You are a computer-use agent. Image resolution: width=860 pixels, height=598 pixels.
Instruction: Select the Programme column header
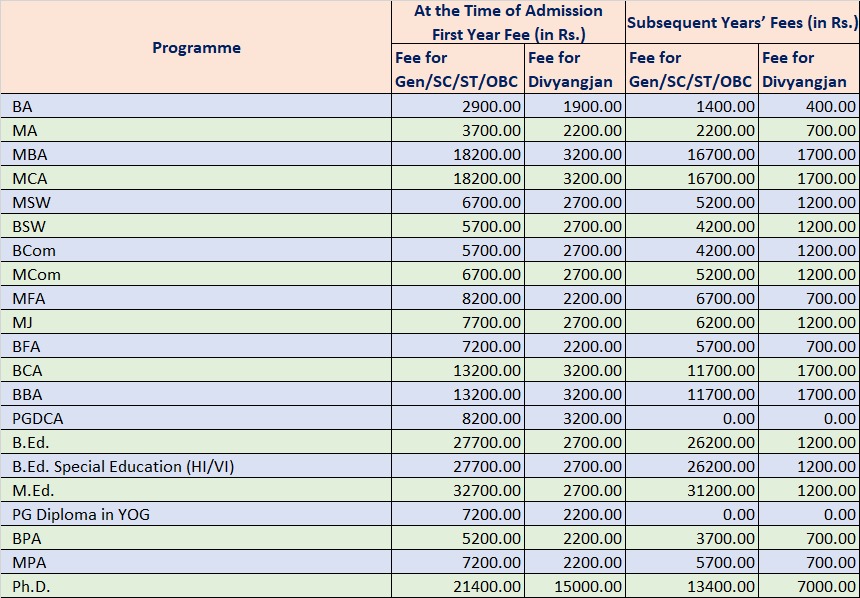tap(196, 47)
